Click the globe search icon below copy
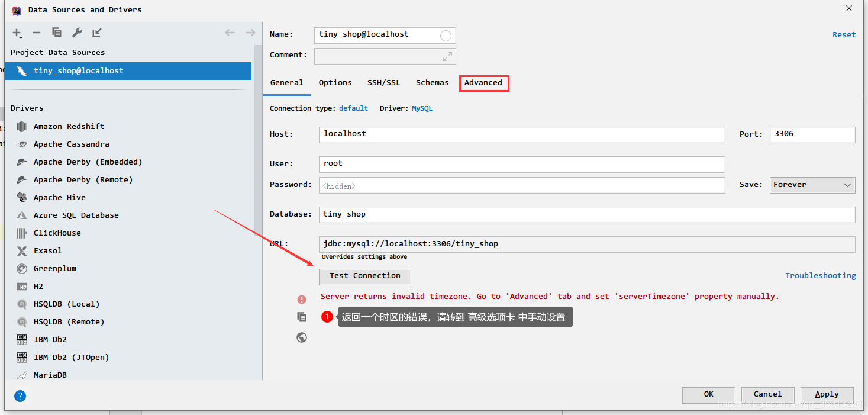 point(302,337)
